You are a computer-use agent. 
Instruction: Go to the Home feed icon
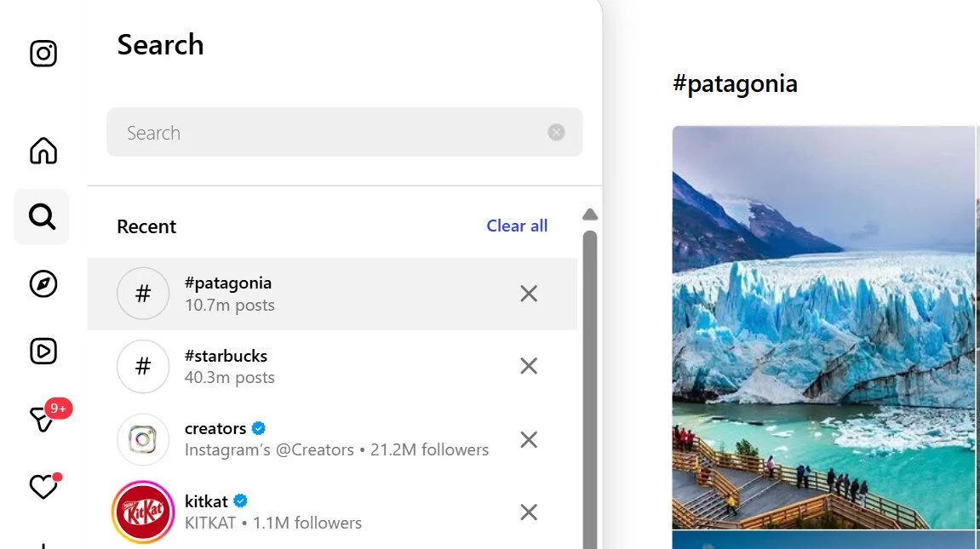[42, 150]
